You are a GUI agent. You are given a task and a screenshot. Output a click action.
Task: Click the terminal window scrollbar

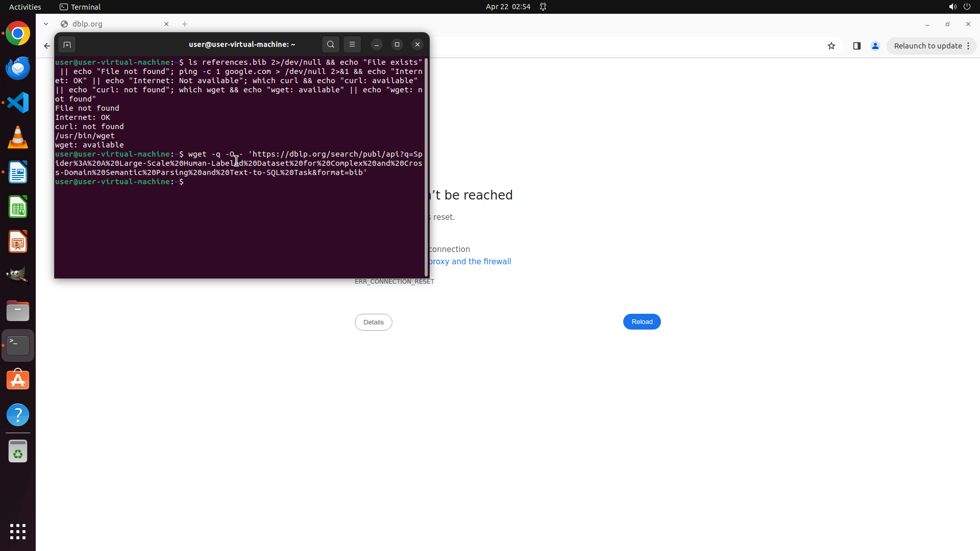coord(426,167)
